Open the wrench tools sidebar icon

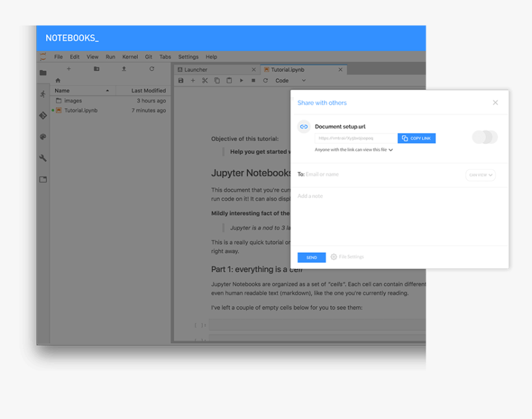[43, 158]
